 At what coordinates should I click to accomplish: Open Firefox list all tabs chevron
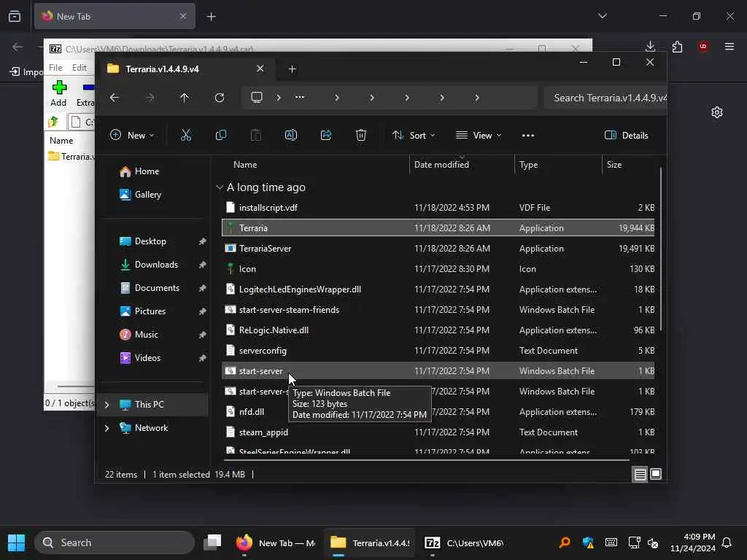[x=602, y=16]
